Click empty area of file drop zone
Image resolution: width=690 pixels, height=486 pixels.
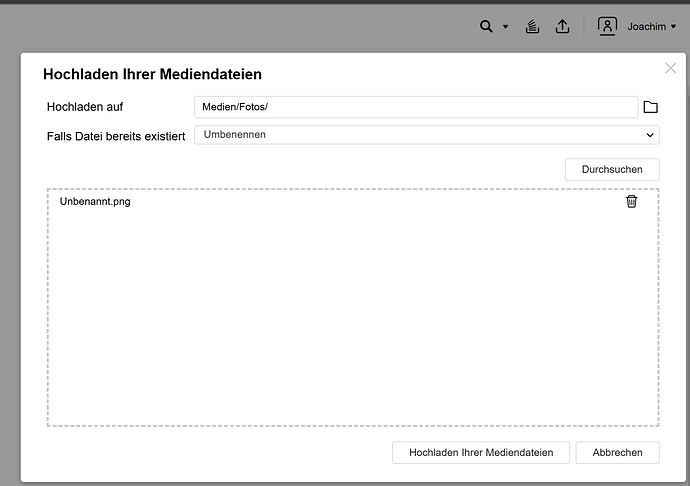[352, 320]
